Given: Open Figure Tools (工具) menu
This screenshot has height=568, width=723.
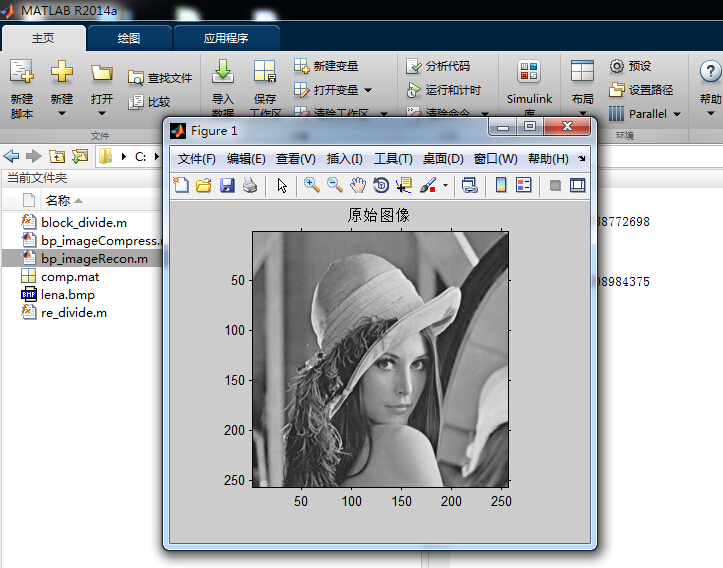Looking at the screenshot, I should click(393, 159).
